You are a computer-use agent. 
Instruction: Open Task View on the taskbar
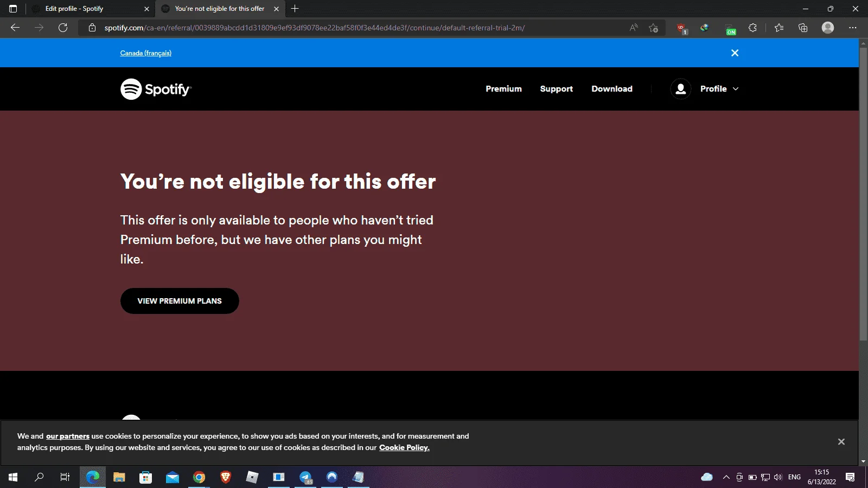tap(65, 477)
